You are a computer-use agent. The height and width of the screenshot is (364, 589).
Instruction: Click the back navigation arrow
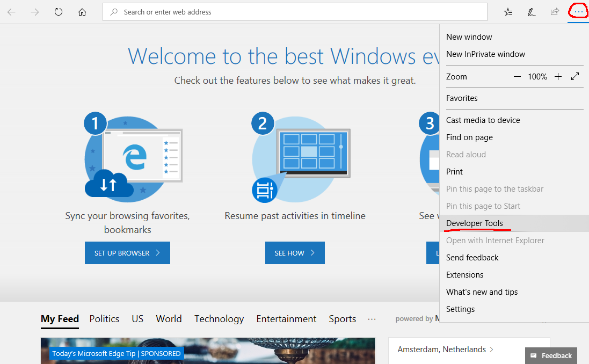11,12
